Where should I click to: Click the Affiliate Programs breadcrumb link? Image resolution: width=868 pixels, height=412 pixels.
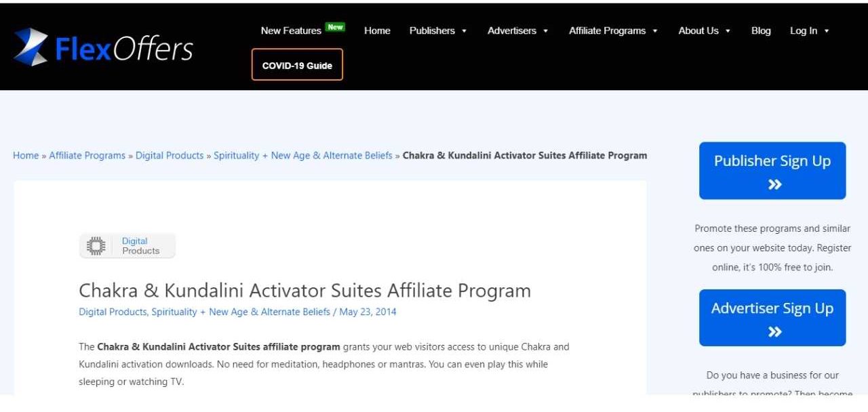point(87,155)
